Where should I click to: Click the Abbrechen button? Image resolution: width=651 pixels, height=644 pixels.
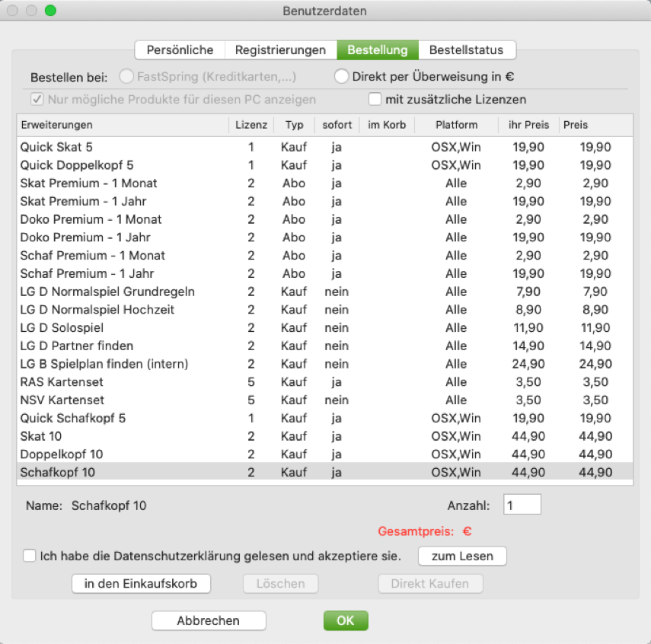[209, 620]
